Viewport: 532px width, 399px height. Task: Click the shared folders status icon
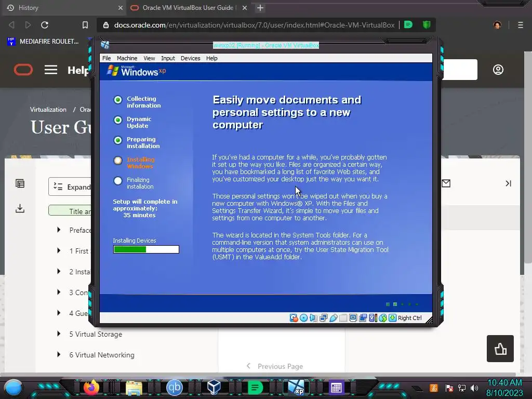point(343,318)
